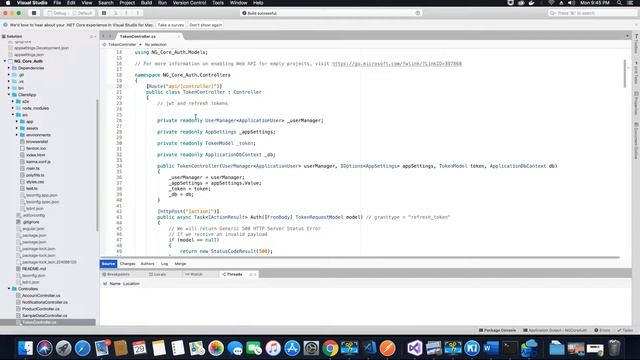640x360 pixels.
Task: Open the Run menu
Action: click(162, 3)
